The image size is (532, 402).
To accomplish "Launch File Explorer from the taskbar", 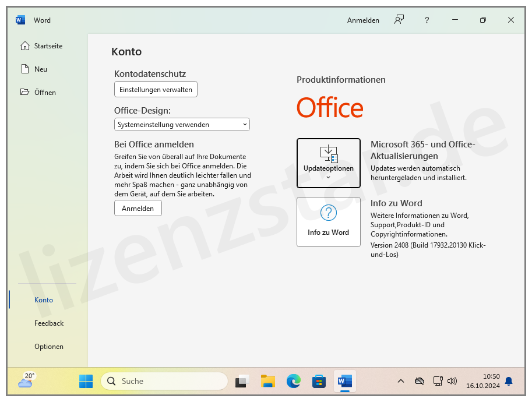I will pyautogui.click(x=267, y=381).
